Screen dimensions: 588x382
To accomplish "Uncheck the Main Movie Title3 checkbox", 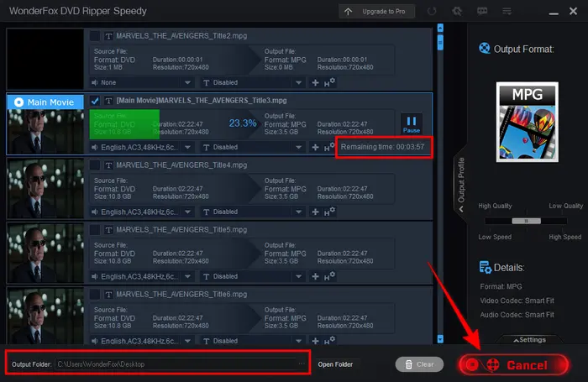I will pyautogui.click(x=94, y=101).
